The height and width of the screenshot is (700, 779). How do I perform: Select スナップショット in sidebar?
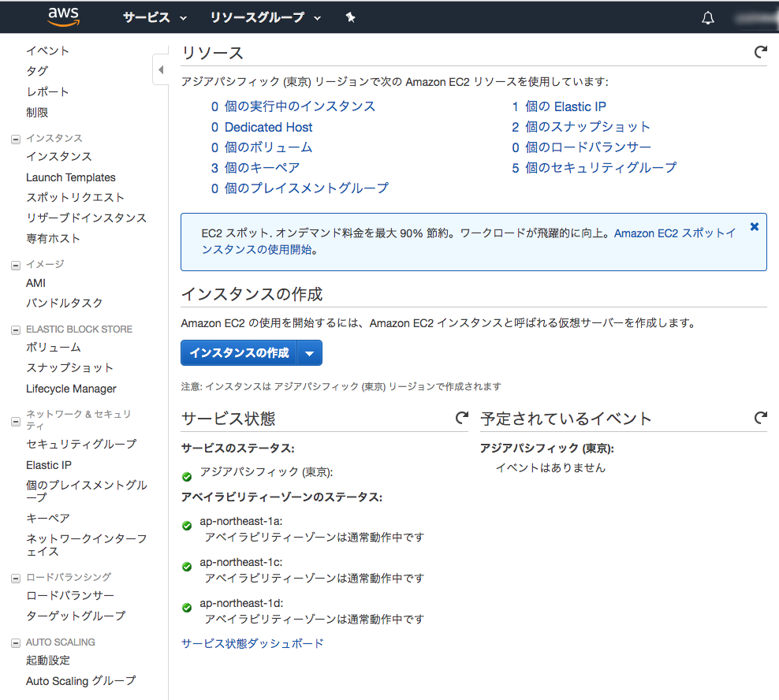(x=70, y=368)
